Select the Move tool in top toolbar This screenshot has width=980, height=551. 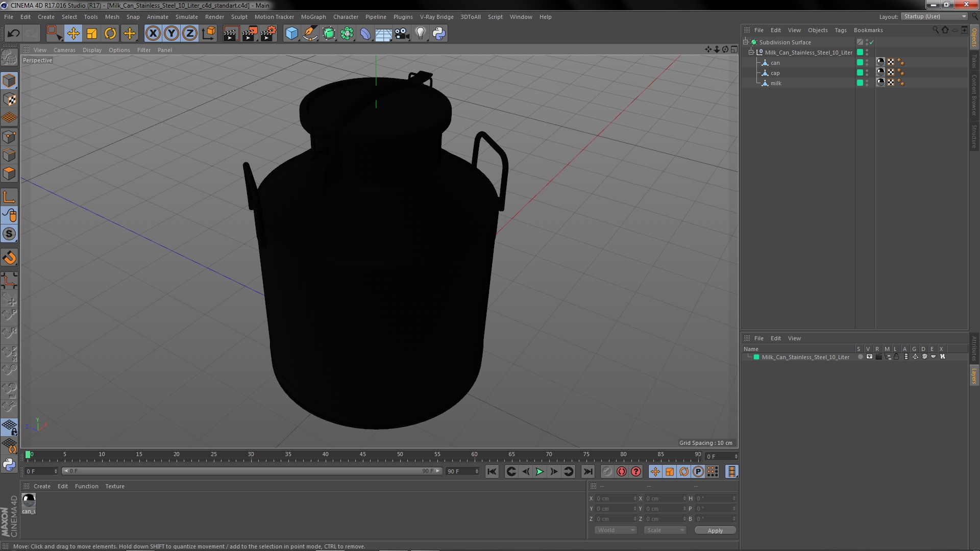pos(73,34)
